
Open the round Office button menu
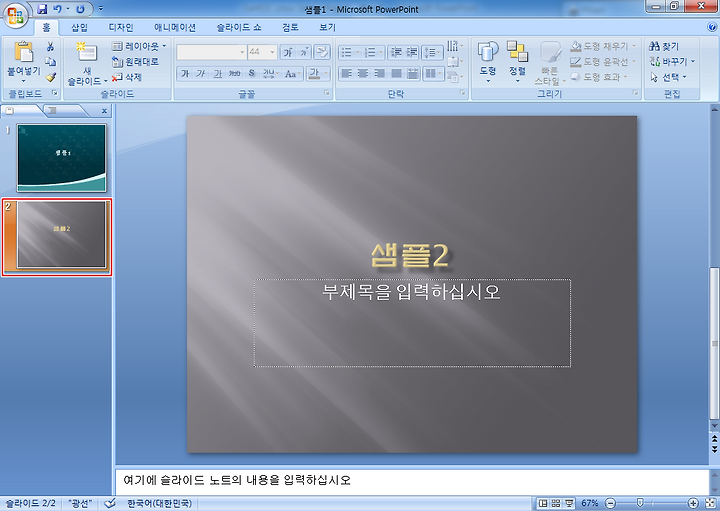click(x=15, y=15)
